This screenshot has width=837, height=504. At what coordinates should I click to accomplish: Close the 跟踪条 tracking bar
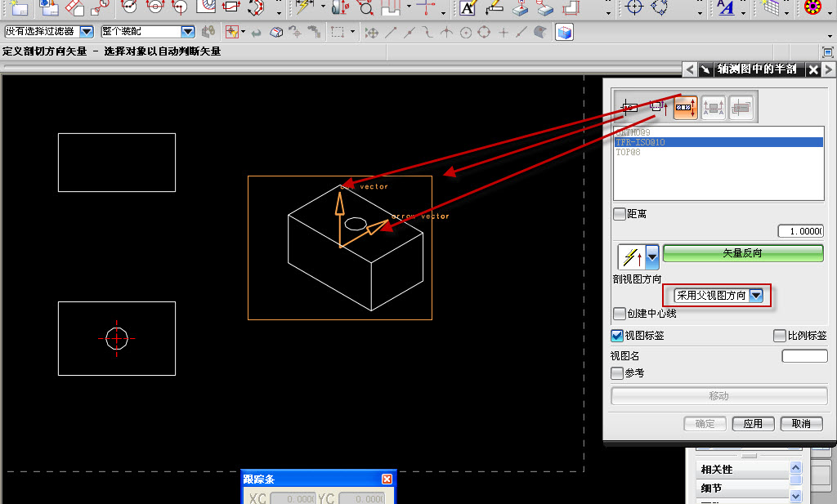[387, 479]
